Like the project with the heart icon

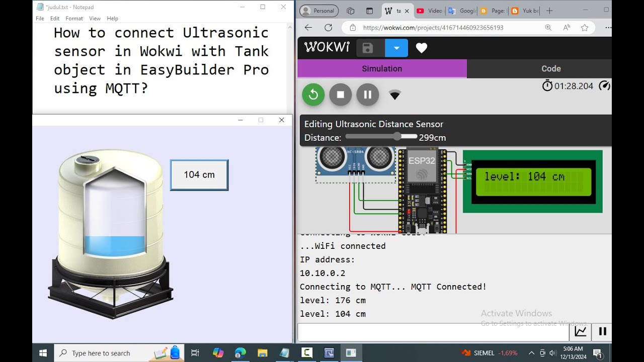(422, 48)
